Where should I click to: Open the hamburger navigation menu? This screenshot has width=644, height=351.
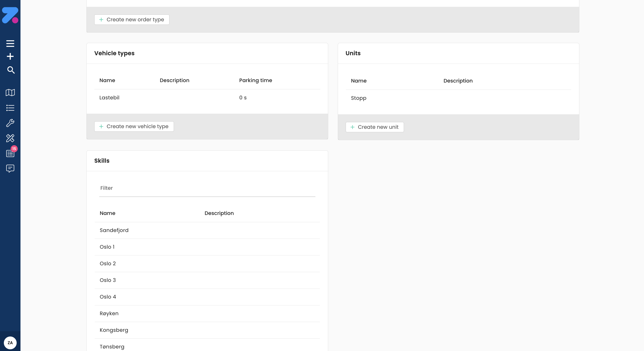pos(10,43)
